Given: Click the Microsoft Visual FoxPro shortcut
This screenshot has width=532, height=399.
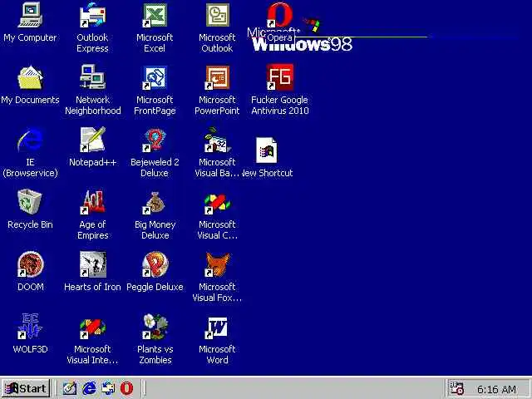Looking at the screenshot, I should (x=218, y=264).
